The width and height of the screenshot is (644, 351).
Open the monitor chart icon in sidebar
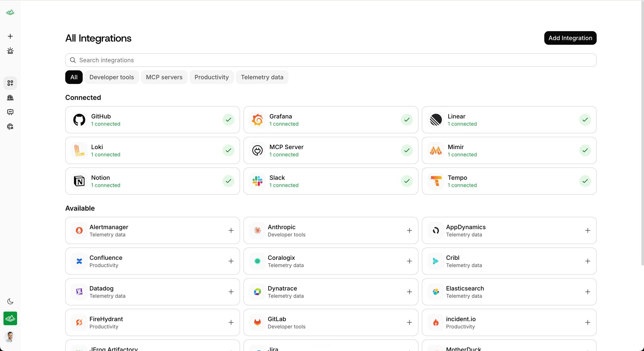click(10, 112)
